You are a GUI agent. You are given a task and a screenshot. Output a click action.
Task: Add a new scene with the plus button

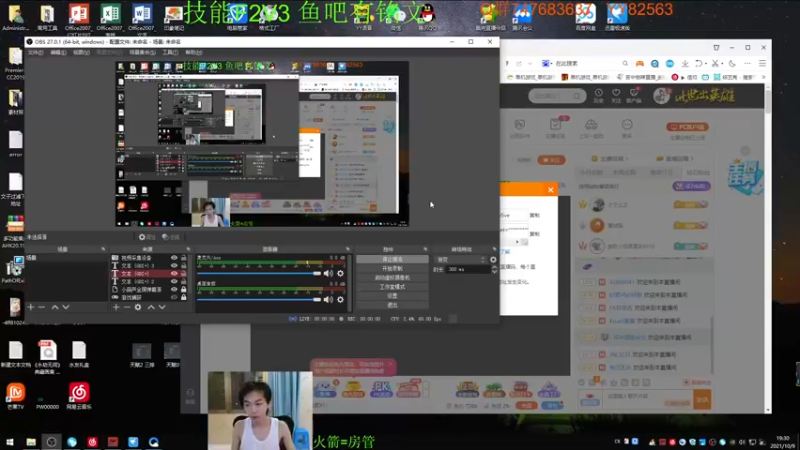(31, 307)
